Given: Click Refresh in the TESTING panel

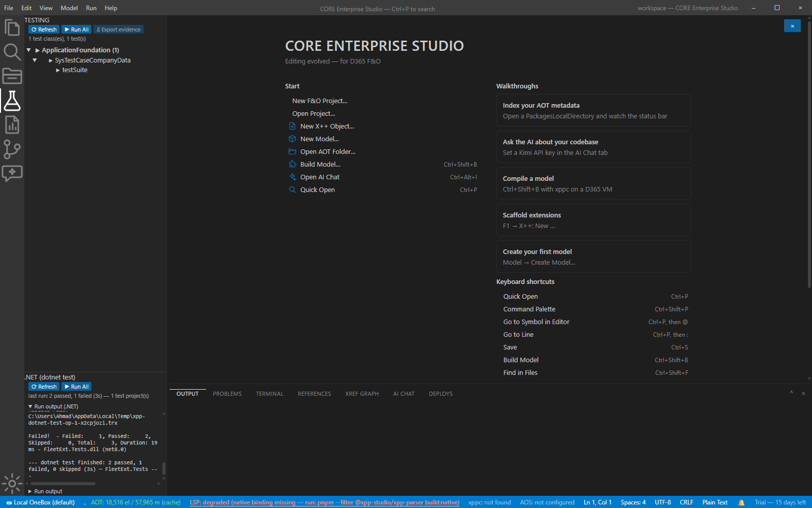Looking at the screenshot, I should (x=44, y=29).
